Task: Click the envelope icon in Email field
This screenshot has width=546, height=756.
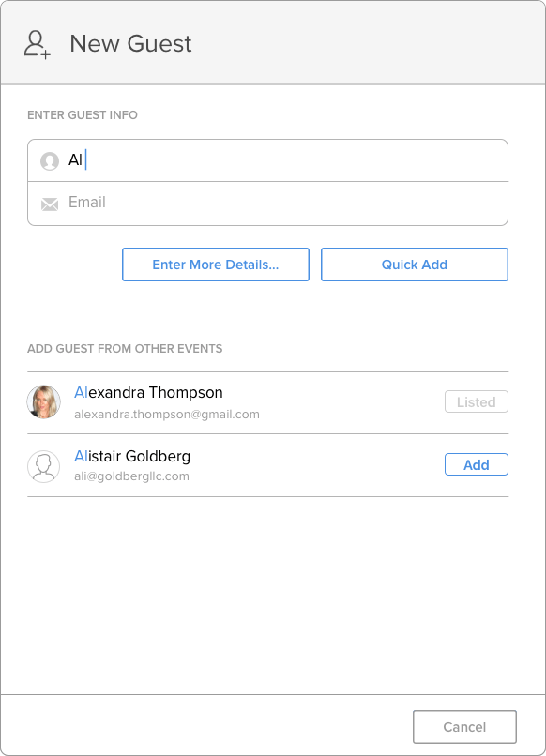Action: [x=50, y=204]
